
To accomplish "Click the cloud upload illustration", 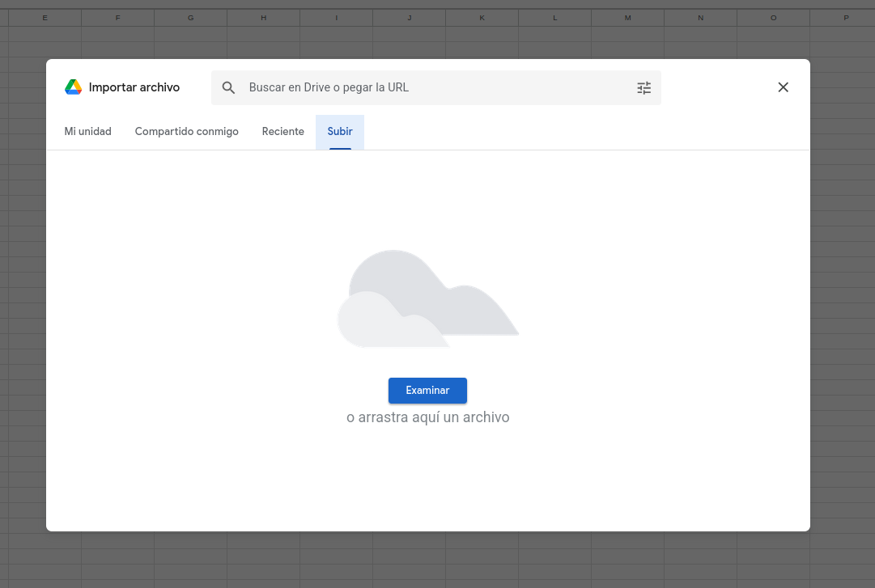I will (x=428, y=299).
